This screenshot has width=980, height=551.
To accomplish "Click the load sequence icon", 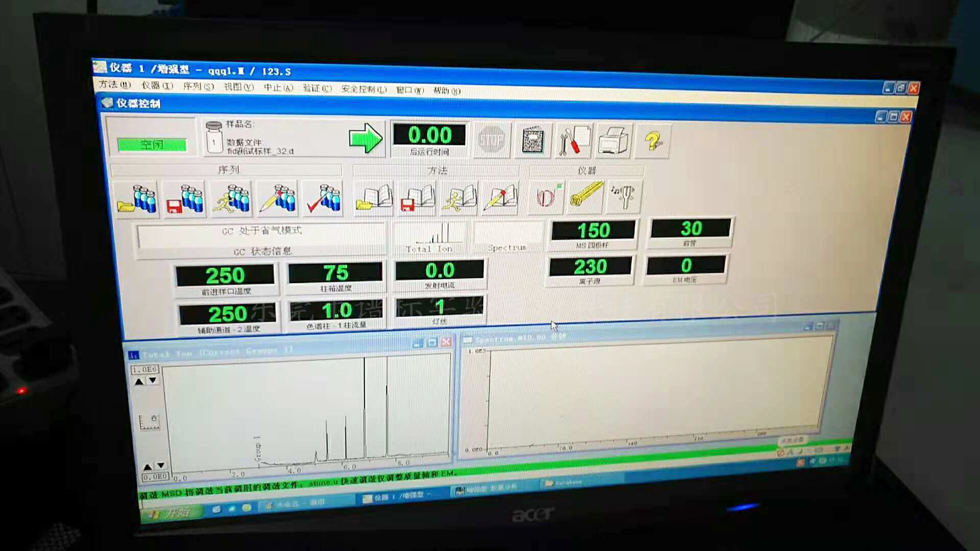I will pos(136,199).
